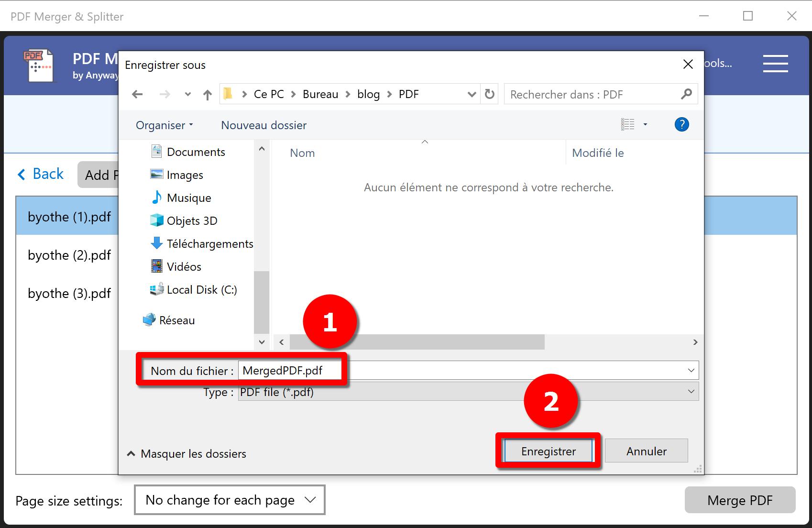This screenshot has width=812, height=528.
Task: Change the view layout icon
Action: 627,125
